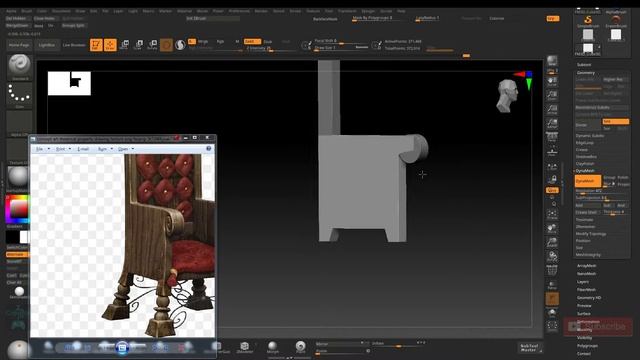Open the material sphere selector
Image resolution: width=640 pixels, height=360 pixels.
(18, 178)
